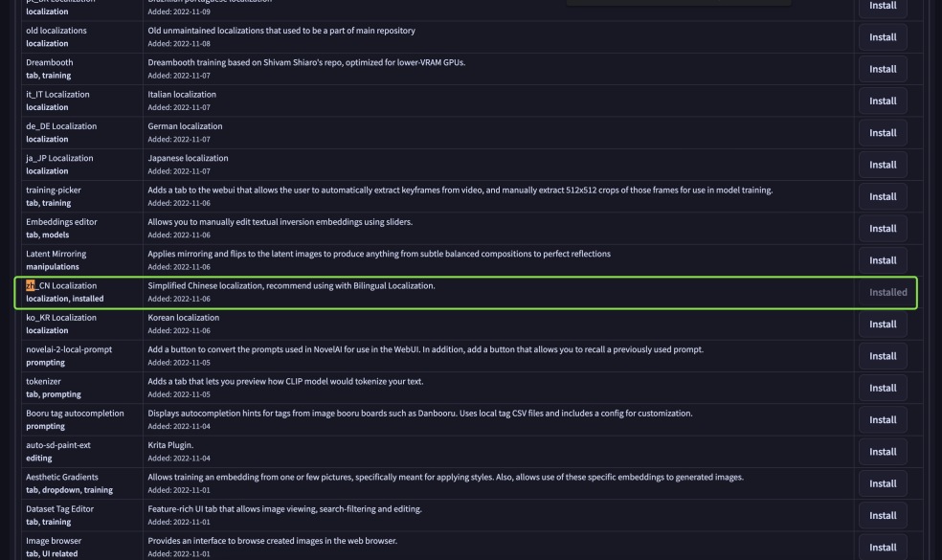Image resolution: width=942 pixels, height=560 pixels.
Task: Install the novelai-2-local-prompt extension
Action: (882, 356)
